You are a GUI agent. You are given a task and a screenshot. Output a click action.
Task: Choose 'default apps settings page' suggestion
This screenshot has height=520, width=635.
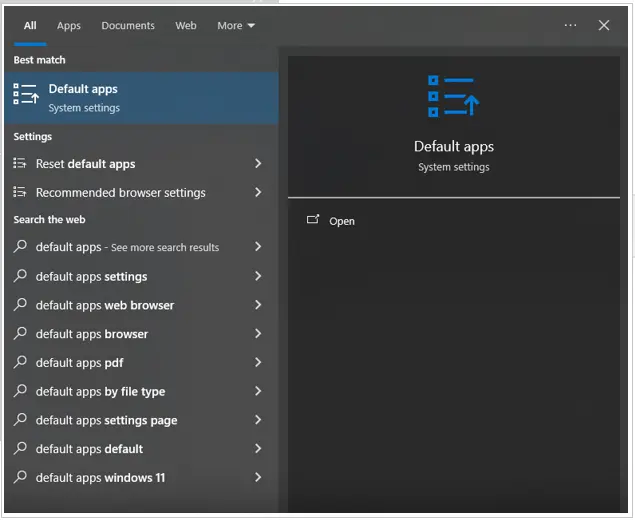pyautogui.click(x=141, y=420)
